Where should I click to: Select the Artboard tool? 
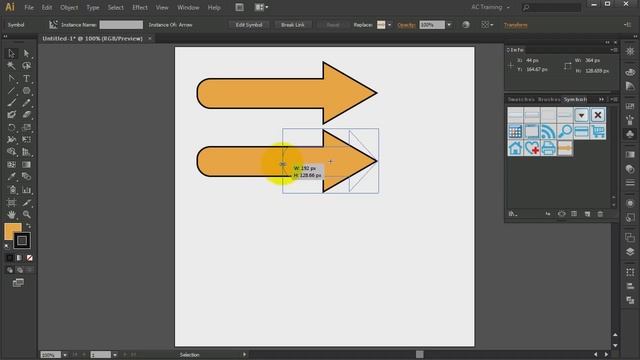pyautogui.click(x=11, y=202)
